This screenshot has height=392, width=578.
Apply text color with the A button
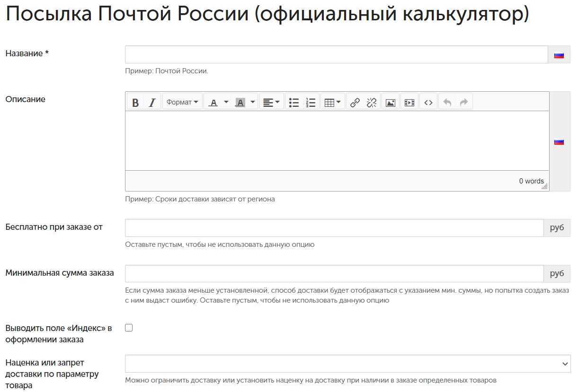click(x=213, y=102)
